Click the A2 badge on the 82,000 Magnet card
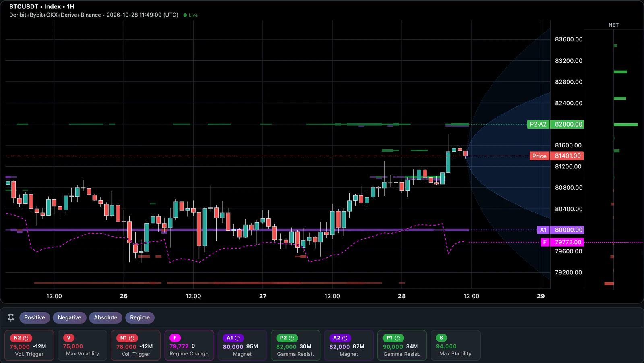The height and width of the screenshot is (363, 644). 340,338
